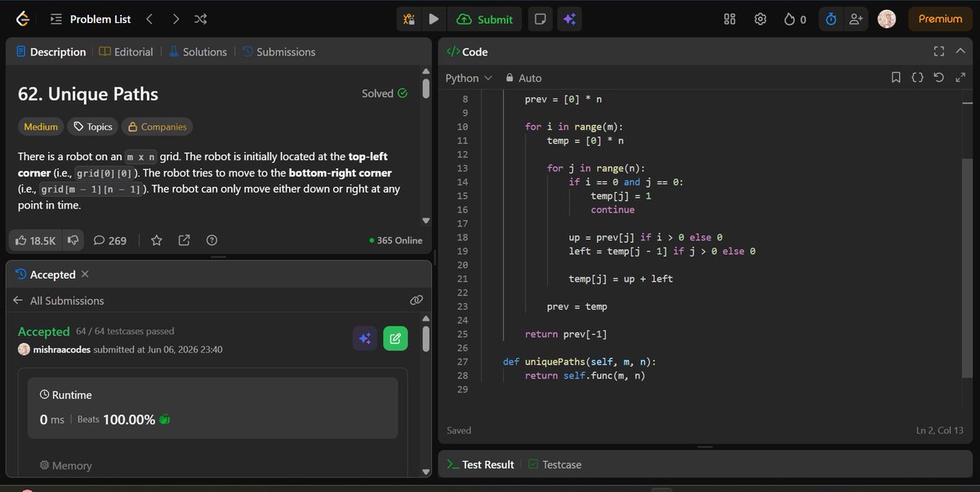Format code with the braces icon
Screen dimensions: 980x492
(917, 78)
